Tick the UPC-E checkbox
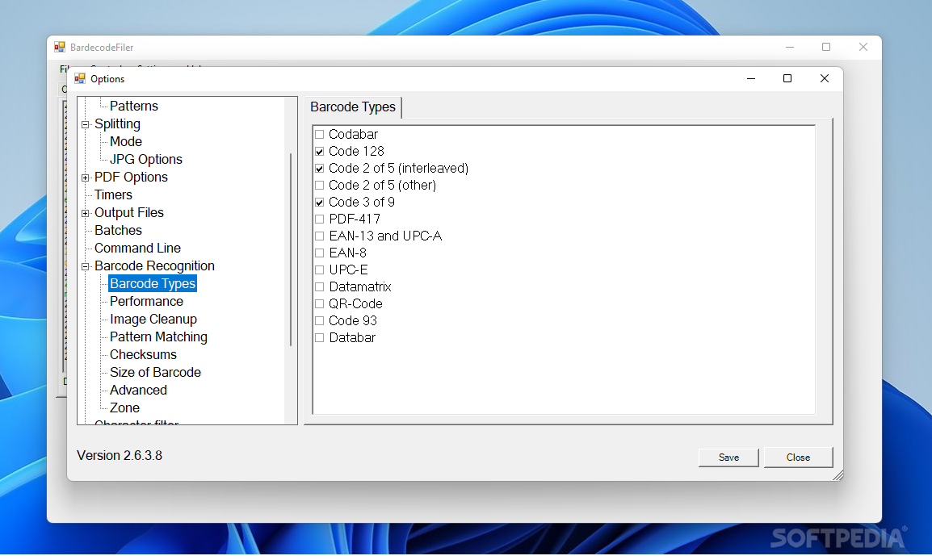 coord(319,270)
